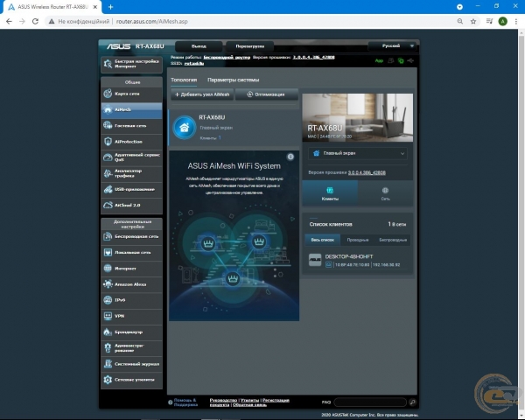Viewport: 525px width, 420px height.
Task: Click the browser profile avatar
Action: pyautogui.click(x=502, y=21)
